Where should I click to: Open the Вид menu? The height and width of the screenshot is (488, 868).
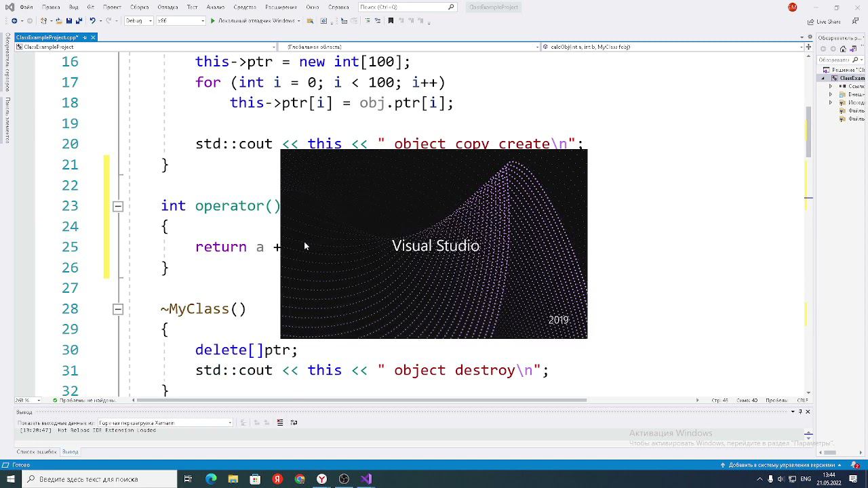click(x=73, y=7)
